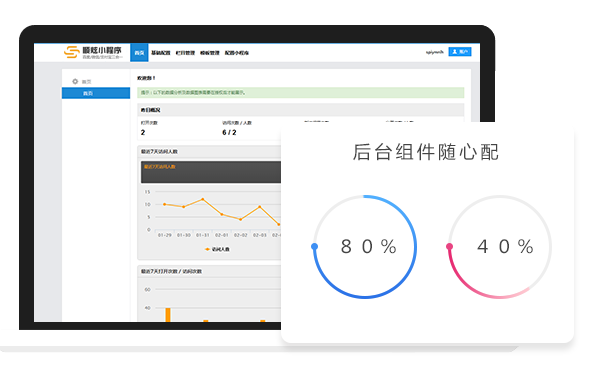This screenshot has height=365, width=599.
Task: Go to 模板管理 in the top bar
Action: click(210, 53)
